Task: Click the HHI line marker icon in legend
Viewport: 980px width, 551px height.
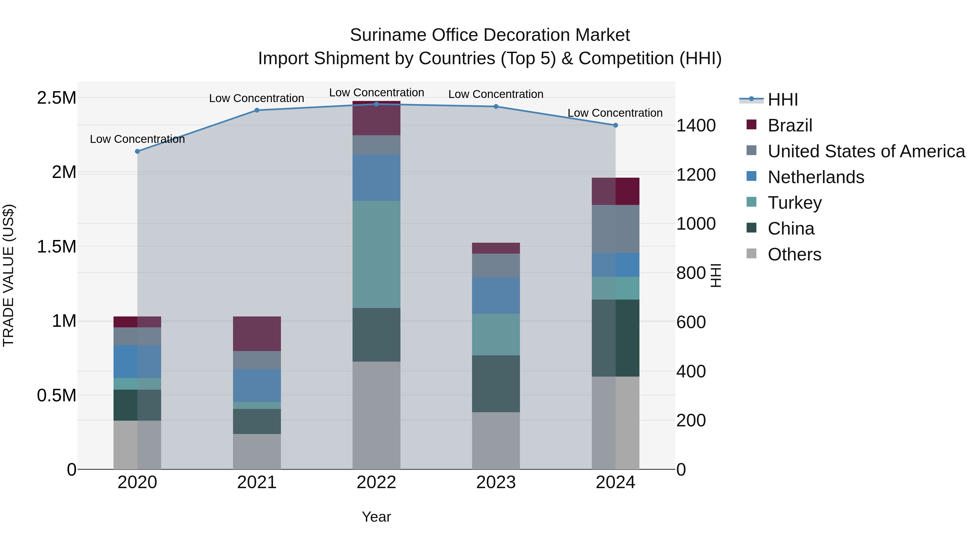Action: [x=751, y=99]
